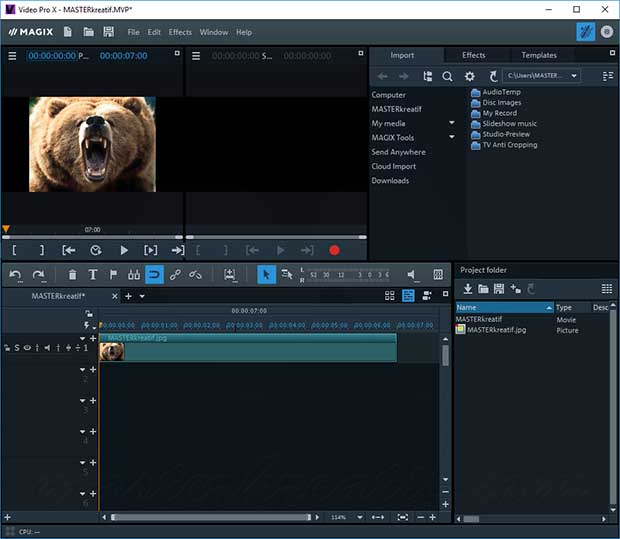Lock track 1 with the lock icon

[x=7, y=348]
